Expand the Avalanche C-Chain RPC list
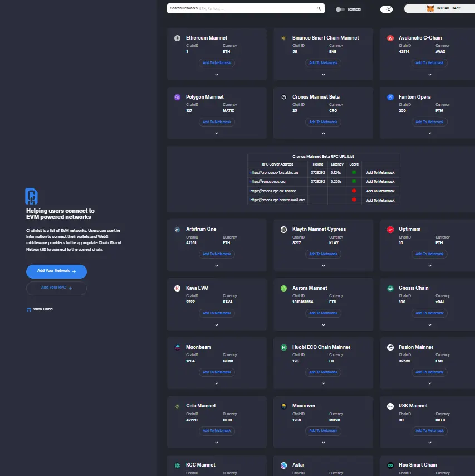Image resolution: width=475 pixels, height=476 pixels. pyautogui.click(x=430, y=75)
